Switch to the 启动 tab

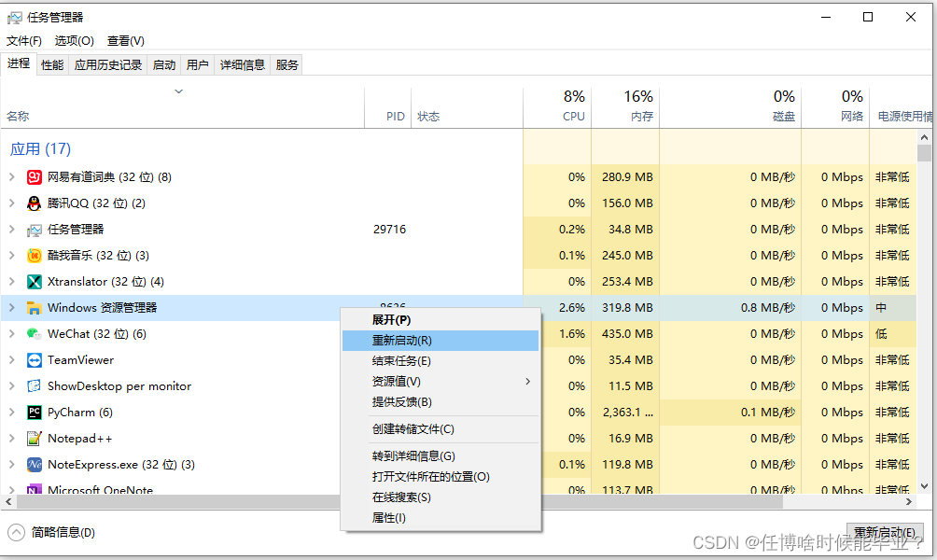[163, 64]
